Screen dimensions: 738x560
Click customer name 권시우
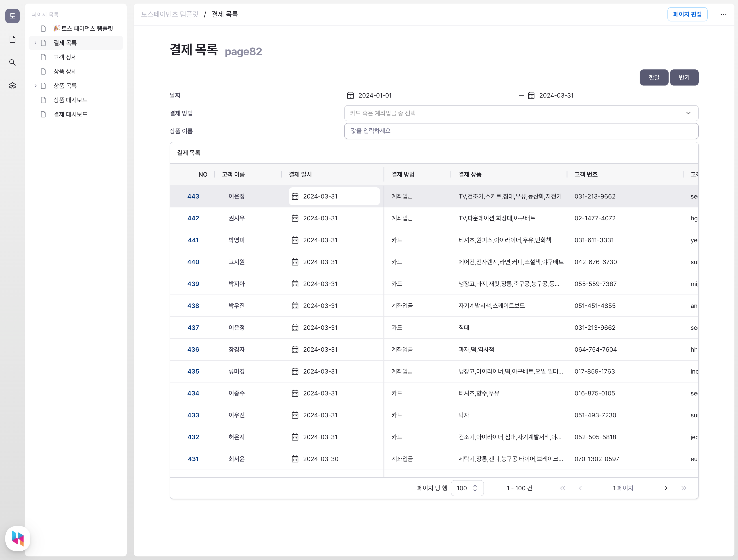(x=237, y=218)
